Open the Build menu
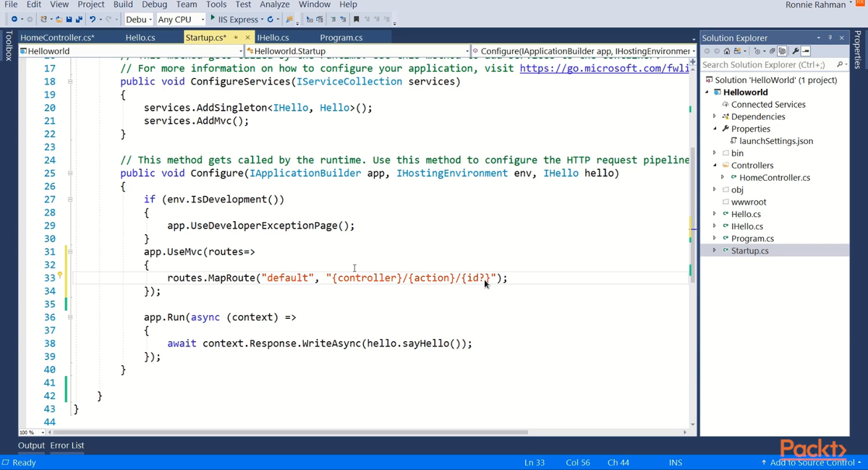Image resolution: width=868 pixels, height=470 pixels. 123,4
